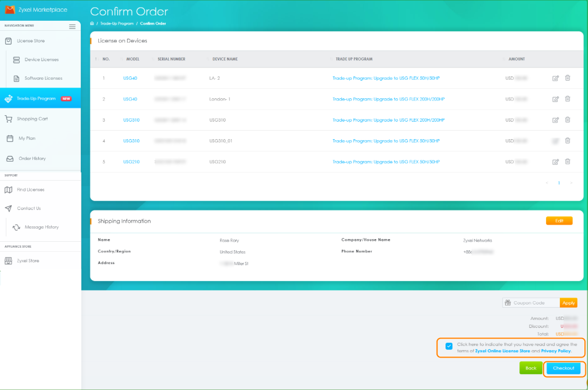Open Device Licenses menu item

[41, 60]
